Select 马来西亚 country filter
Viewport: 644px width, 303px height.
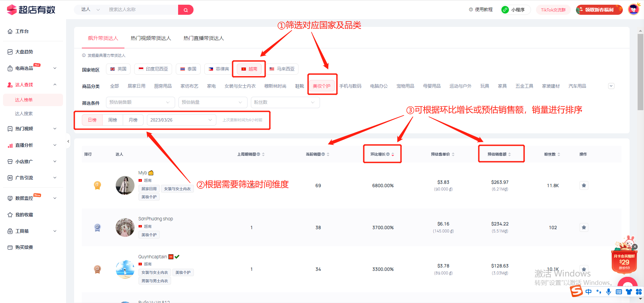[x=282, y=69]
